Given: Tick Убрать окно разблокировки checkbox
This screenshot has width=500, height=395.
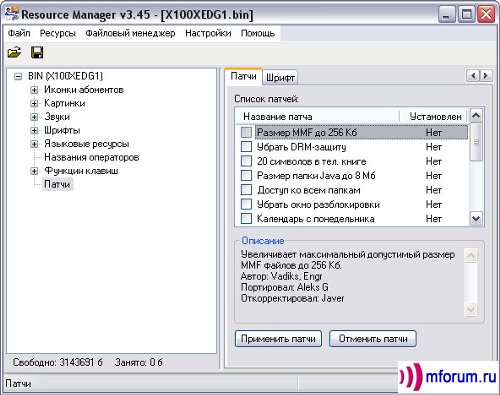Looking at the screenshot, I should tap(246, 204).
